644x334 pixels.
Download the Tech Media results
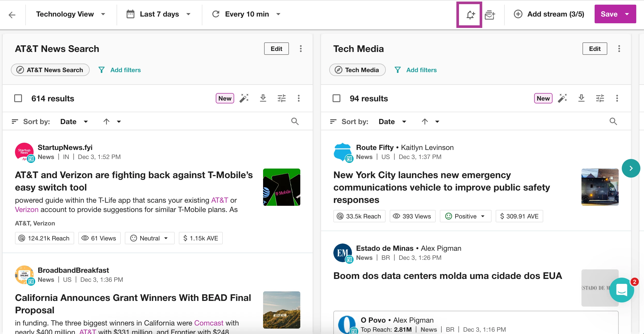point(581,98)
